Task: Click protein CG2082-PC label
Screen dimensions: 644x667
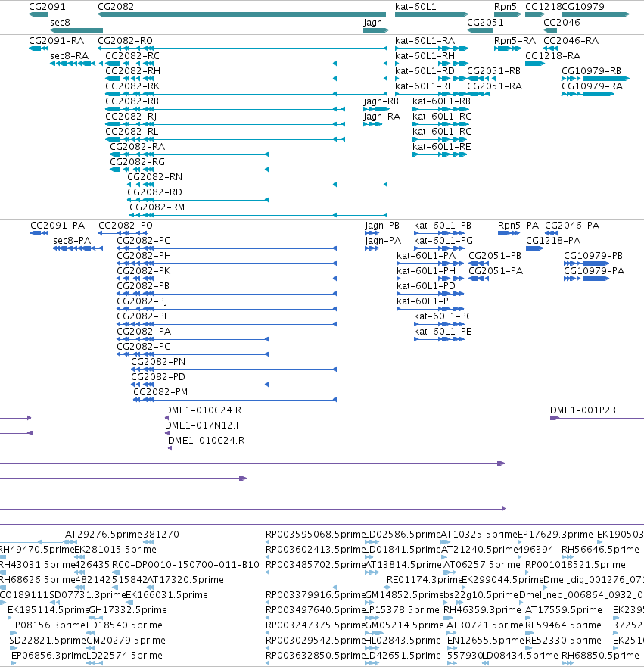Action: [143, 241]
